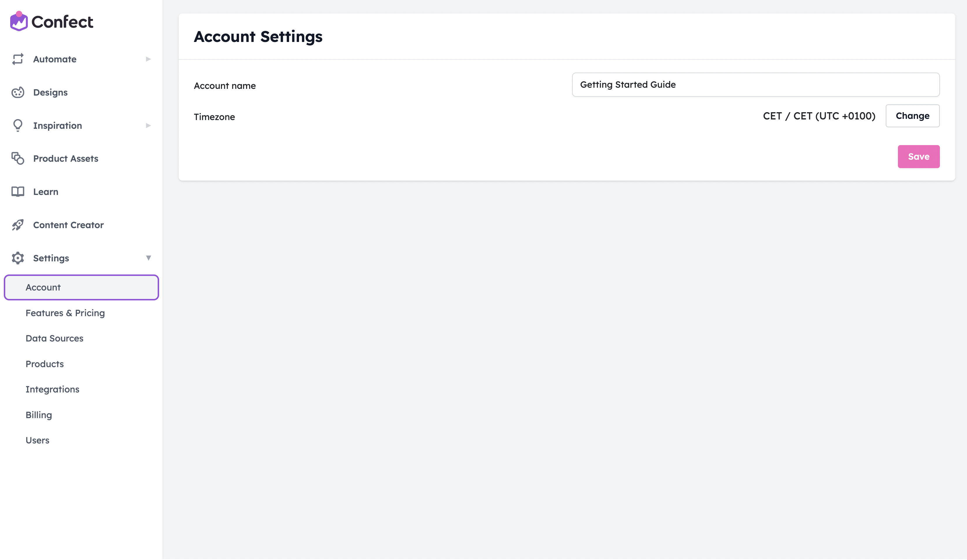The image size is (967, 560).
Task: Click the Designs palette icon
Action: pyautogui.click(x=18, y=92)
